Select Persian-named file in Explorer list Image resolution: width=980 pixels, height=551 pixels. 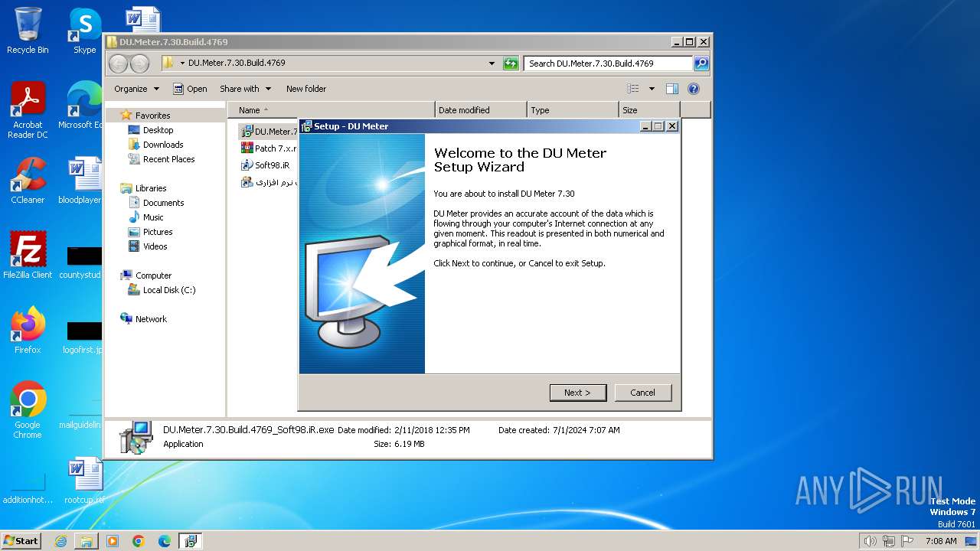(269, 182)
